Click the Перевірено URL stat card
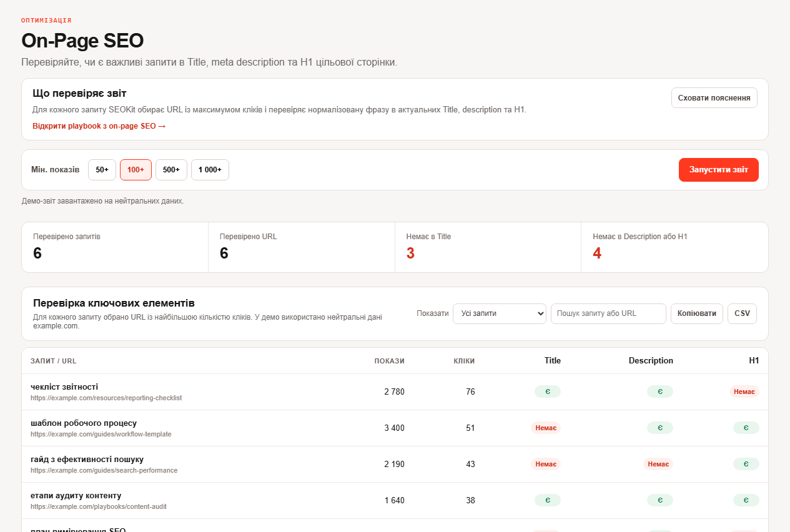 click(x=302, y=247)
